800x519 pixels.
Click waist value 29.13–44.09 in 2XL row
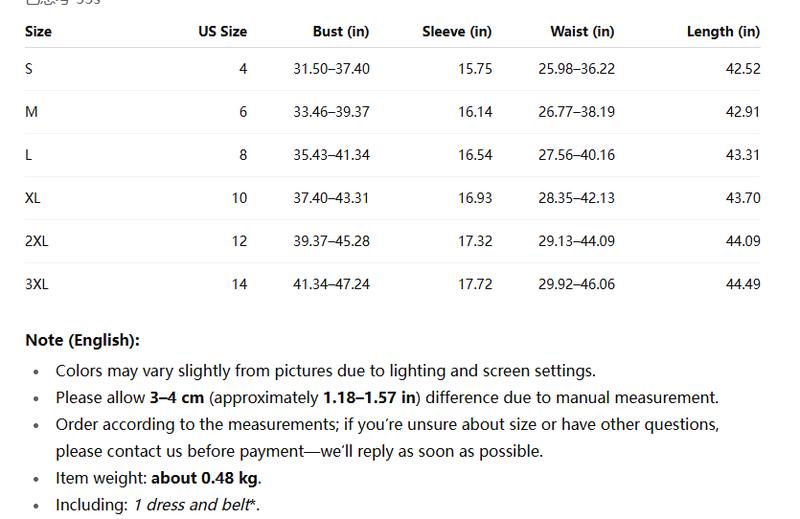(x=576, y=241)
